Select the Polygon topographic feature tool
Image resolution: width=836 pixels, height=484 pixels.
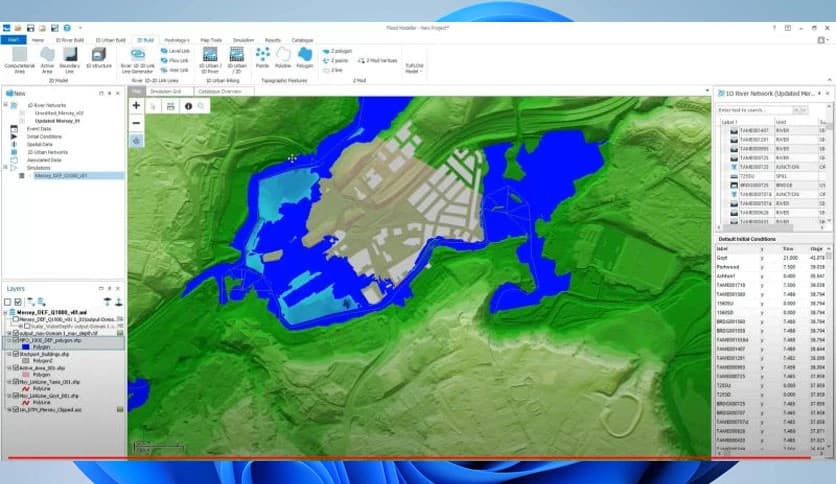pos(305,58)
